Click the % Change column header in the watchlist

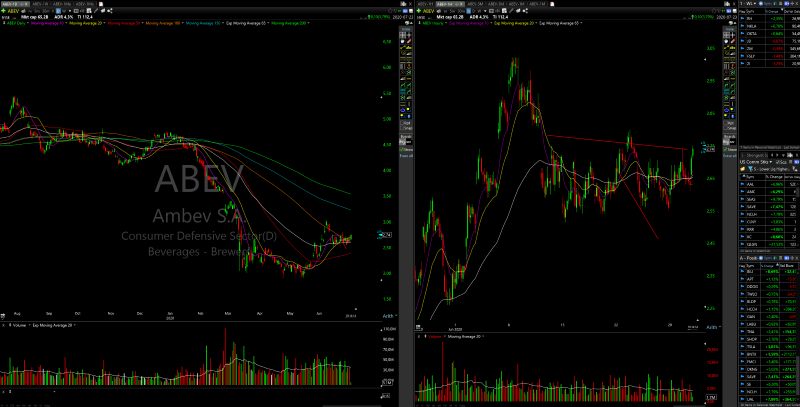coord(772,12)
